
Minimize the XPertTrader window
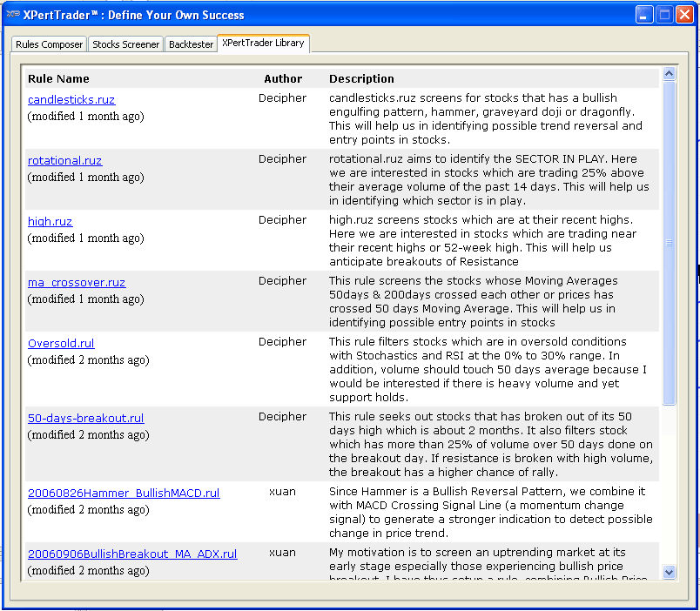[x=644, y=15]
